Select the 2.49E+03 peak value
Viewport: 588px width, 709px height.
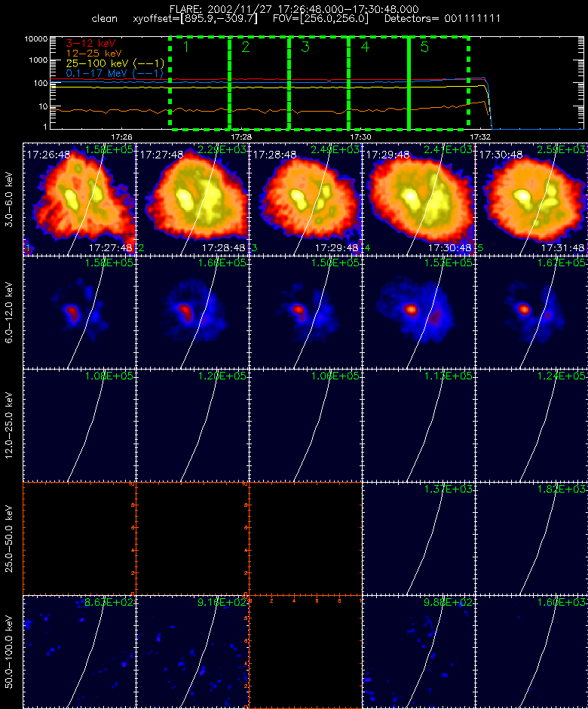coord(335,149)
